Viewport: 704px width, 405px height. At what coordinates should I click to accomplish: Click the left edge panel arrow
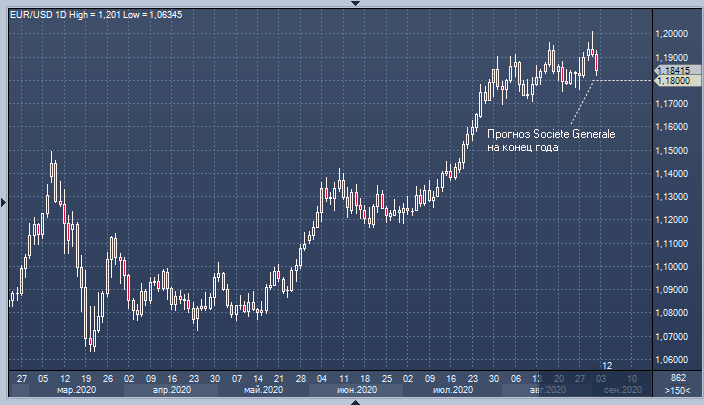coord(4,202)
